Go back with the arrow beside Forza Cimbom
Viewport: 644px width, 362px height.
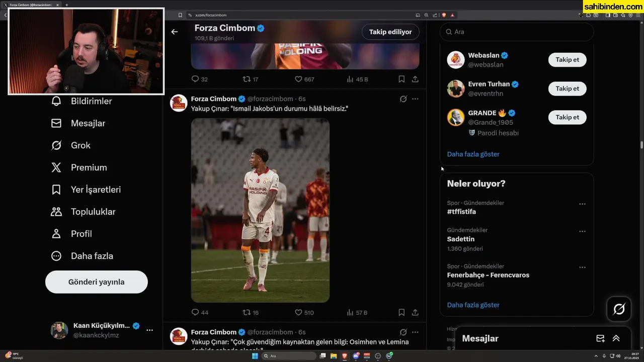point(175,32)
